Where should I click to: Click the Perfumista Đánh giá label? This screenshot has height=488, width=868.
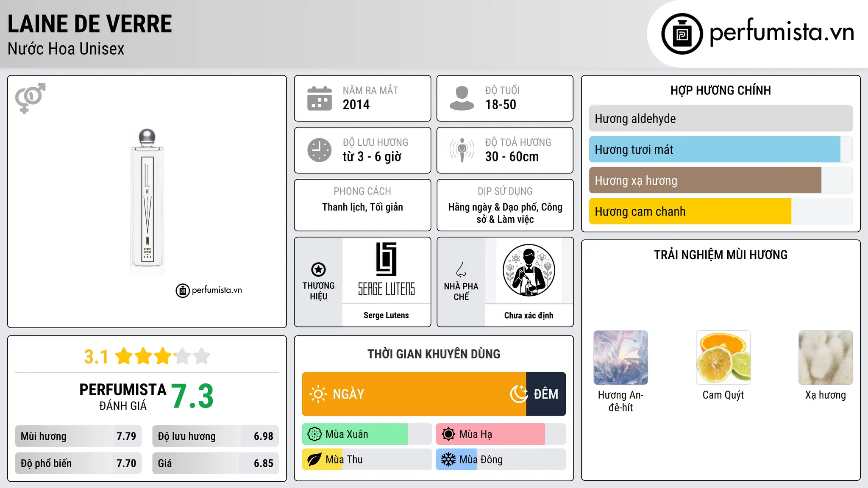pyautogui.click(x=123, y=396)
